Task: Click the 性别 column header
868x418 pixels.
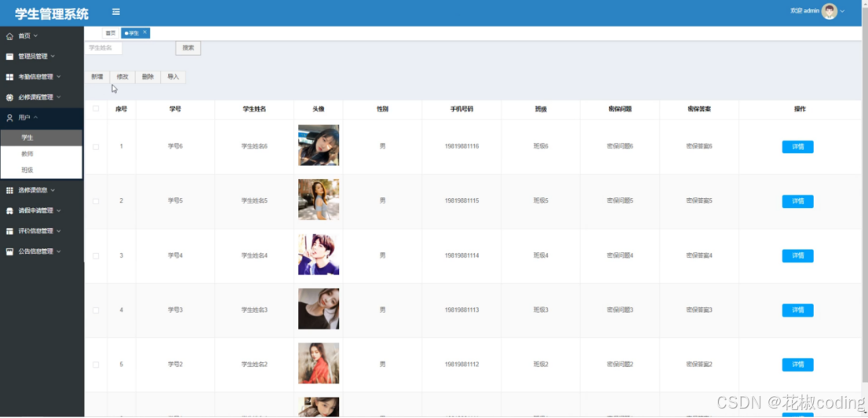Action: (x=382, y=109)
